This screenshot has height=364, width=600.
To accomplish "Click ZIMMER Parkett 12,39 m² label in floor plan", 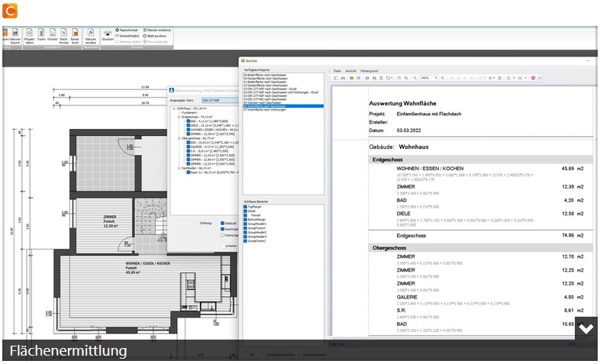I will pos(110,221).
